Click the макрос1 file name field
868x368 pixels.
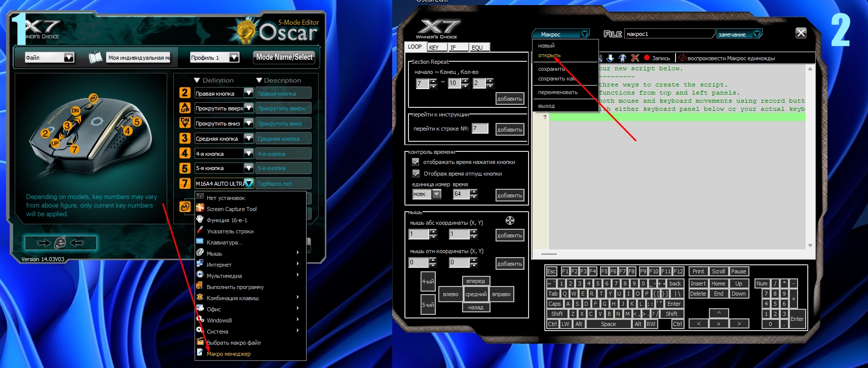tap(669, 34)
